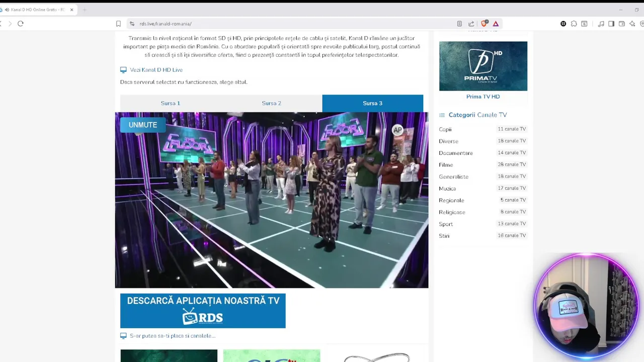
Task: Click the monitor icon beside S-ar putea sa-ti placa
Action: tap(123, 336)
